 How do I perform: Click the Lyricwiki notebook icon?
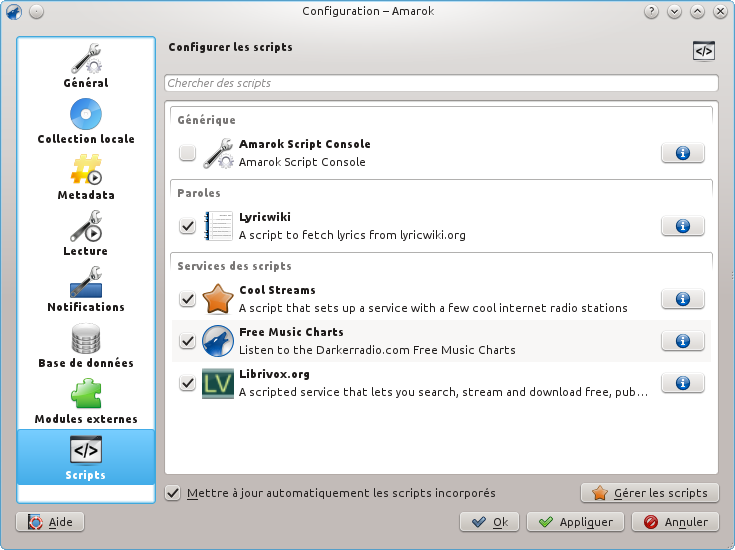[218, 226]
